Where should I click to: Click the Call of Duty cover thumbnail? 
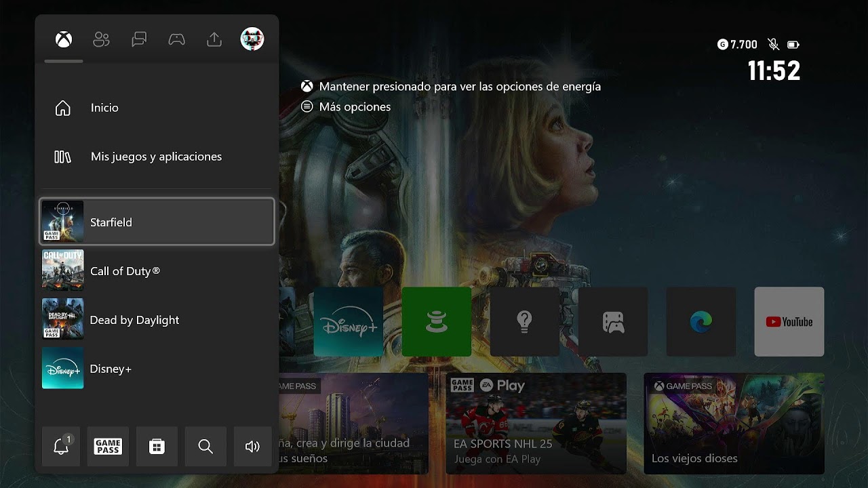[x=62, y=270]
